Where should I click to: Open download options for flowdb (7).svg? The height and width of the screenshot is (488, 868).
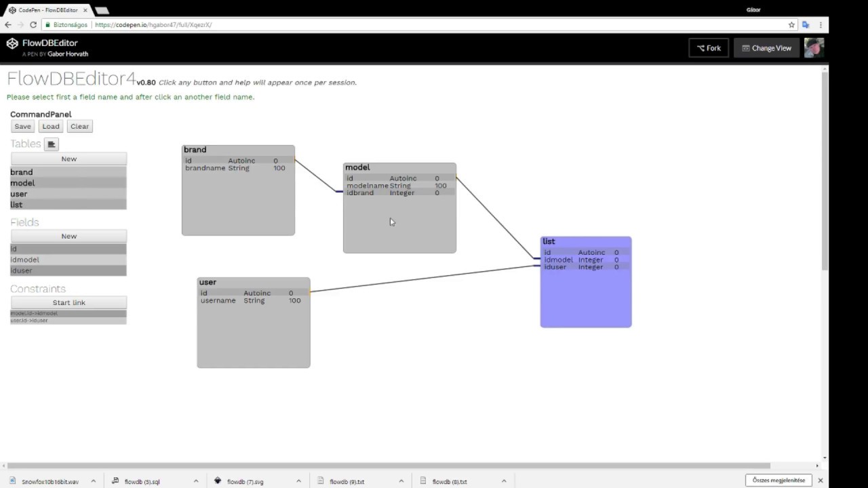[298, 481]
